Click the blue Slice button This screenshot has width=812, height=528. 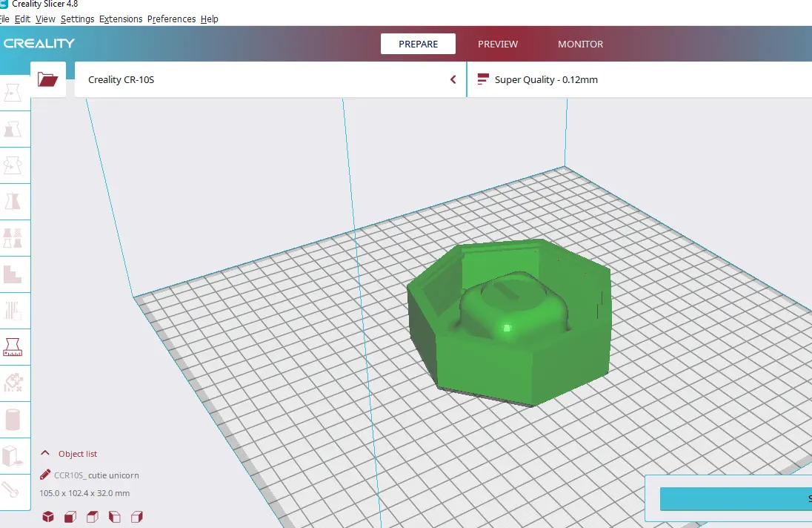pyautogui.click(x=736, y=498)
